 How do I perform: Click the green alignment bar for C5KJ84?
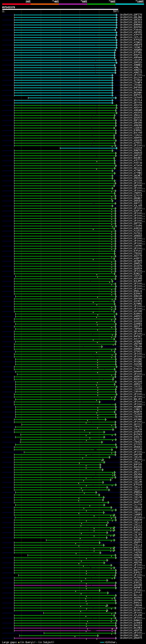point(58,347)
